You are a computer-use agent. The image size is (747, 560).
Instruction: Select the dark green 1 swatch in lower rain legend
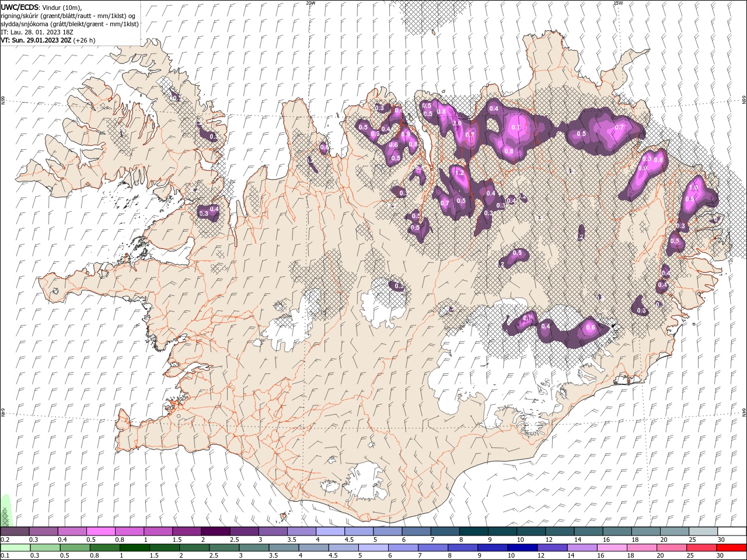coord(134,548)
